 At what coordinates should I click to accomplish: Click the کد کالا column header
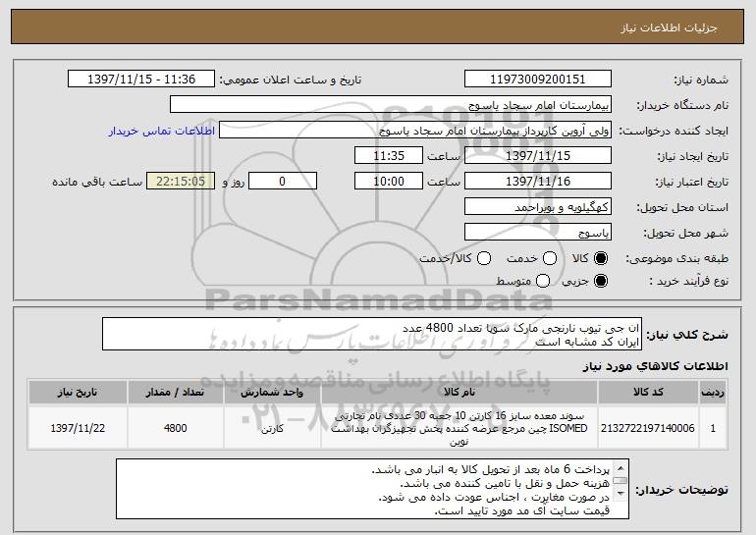click(x=648, y=392)
